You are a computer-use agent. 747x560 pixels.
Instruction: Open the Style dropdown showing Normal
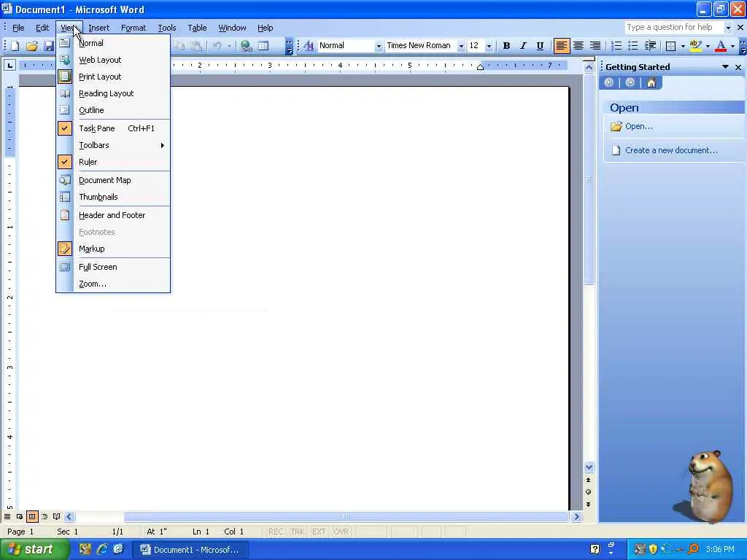[x=379, y=46]
